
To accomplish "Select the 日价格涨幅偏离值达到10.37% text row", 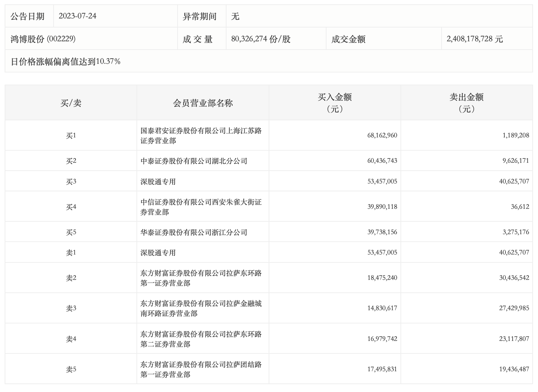I will (66, 62).
